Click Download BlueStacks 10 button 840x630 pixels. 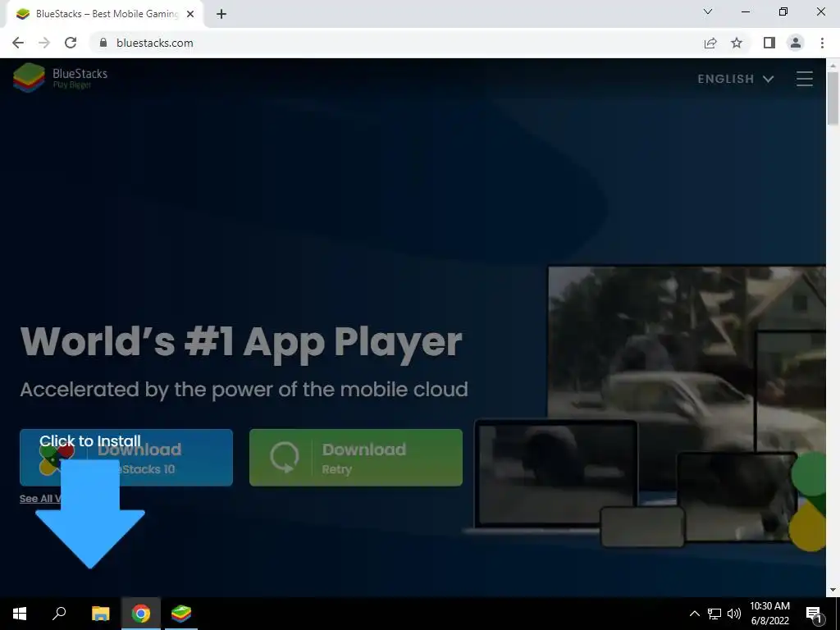[126, 458]
